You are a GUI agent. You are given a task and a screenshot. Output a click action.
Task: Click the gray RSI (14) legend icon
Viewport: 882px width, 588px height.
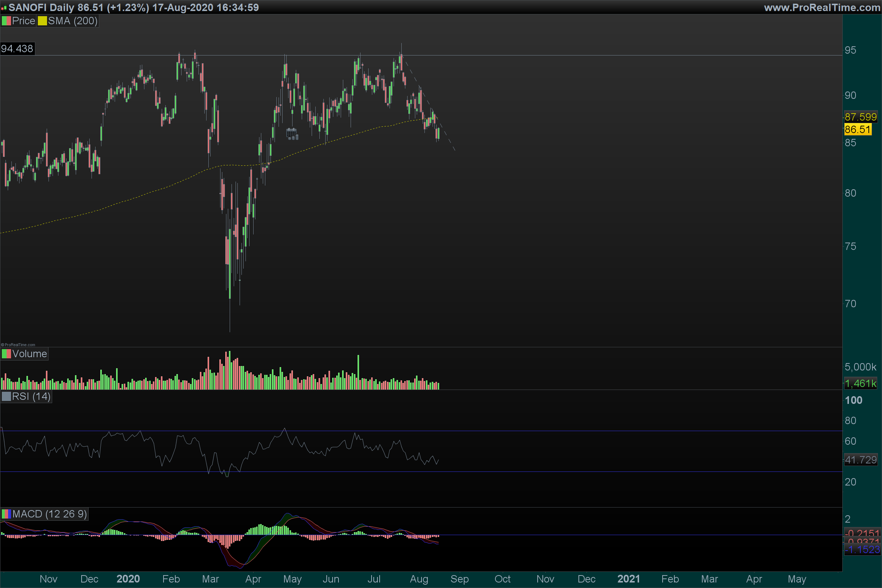6,397
